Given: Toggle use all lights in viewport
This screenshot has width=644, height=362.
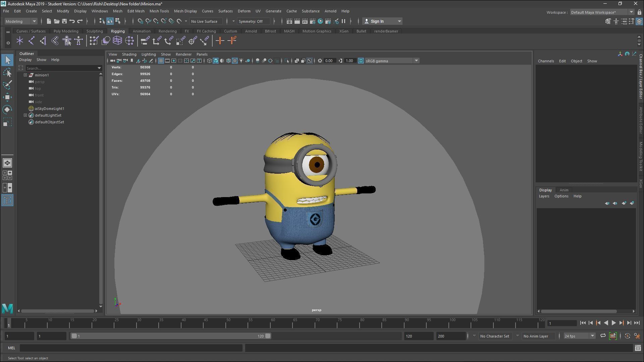Looking at the screenshot, I should [241, 61].
